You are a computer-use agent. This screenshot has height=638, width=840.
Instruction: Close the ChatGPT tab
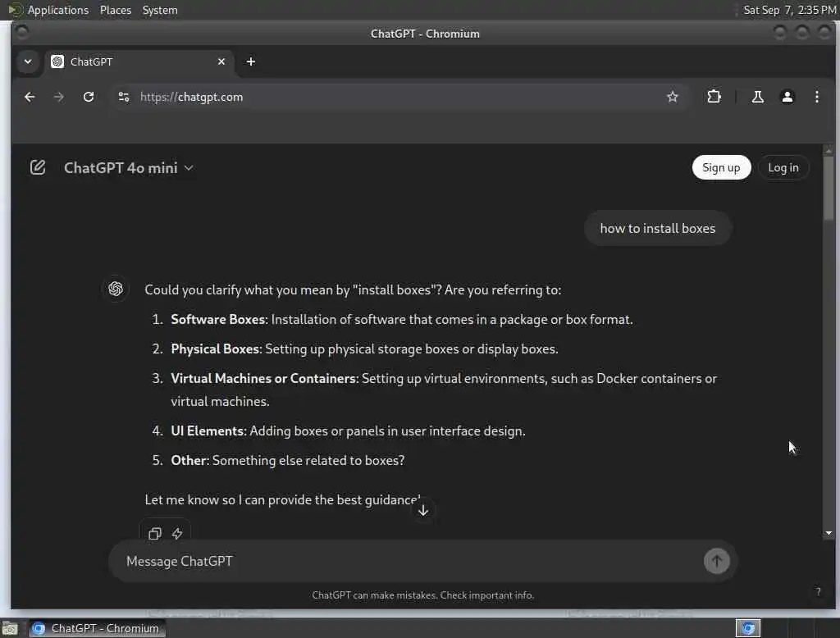(221, 62)
